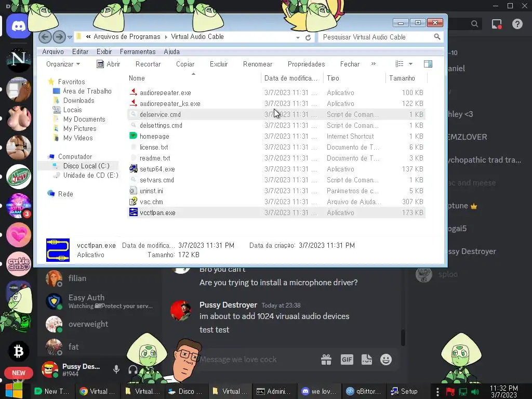
Task: Open the Editar menu
Action: (x=81, y=51)
